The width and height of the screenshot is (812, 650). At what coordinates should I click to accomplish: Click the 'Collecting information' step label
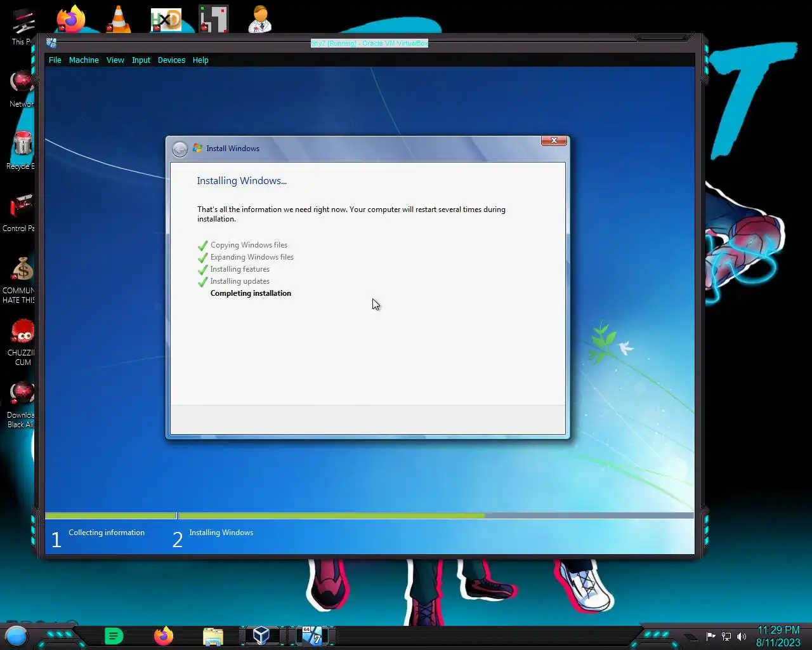[107, 533]
